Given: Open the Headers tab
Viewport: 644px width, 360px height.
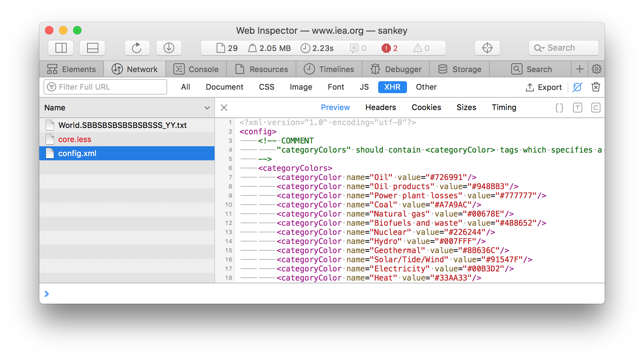Looking at the screenshot, I should point(380,107).
